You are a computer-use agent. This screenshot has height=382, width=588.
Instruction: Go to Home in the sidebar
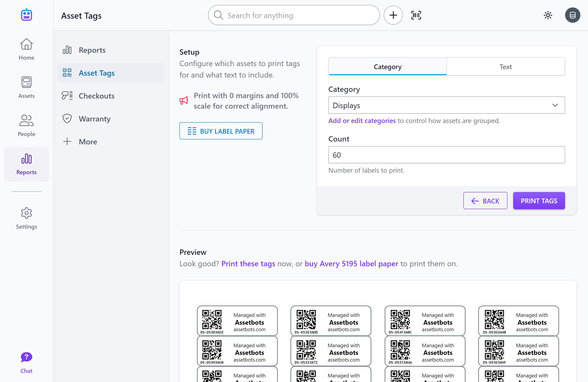point(26,49)
